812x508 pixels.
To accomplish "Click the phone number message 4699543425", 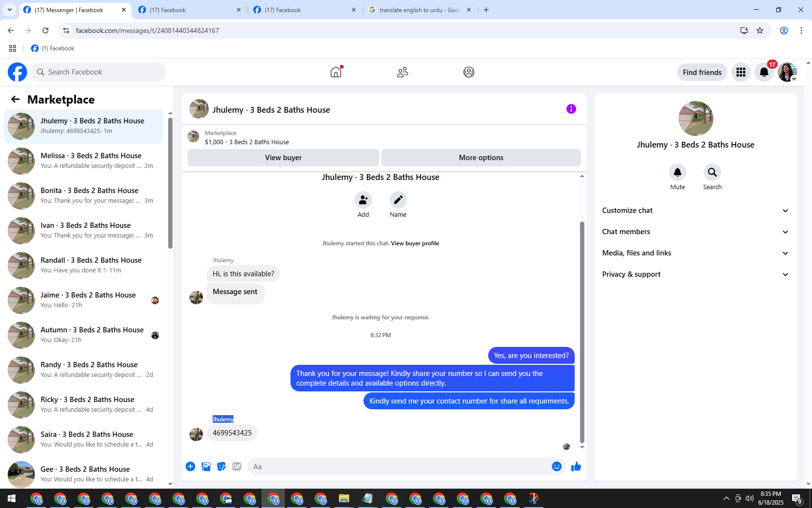I will (232, 433).
